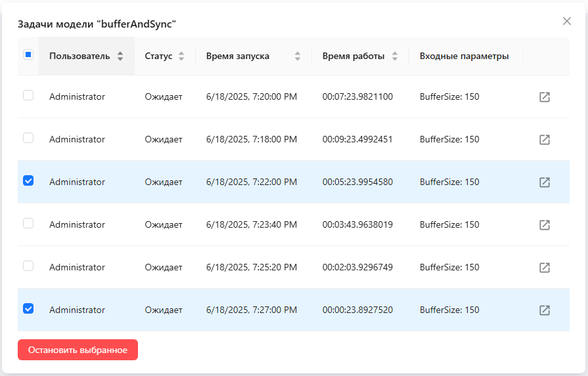This screenshot has height=376, width=588.
Task: Open task details for 7:20:00 PM run
Action: (x=544, y=97)
